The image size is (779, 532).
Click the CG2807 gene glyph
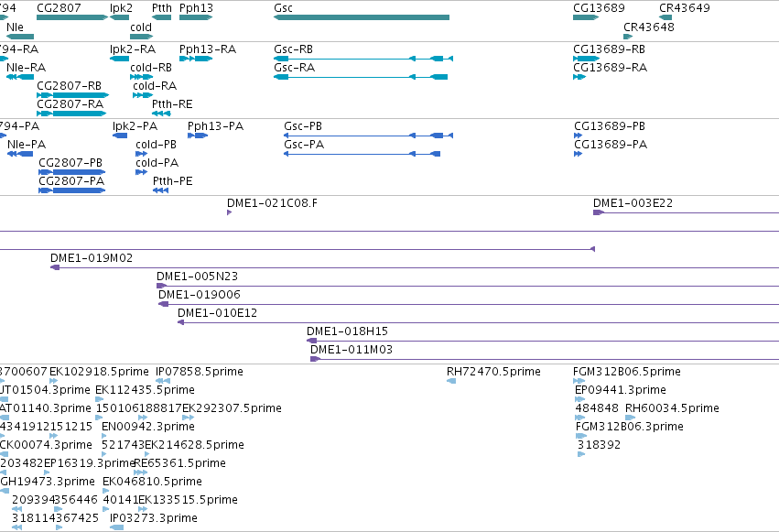[72, 17]
